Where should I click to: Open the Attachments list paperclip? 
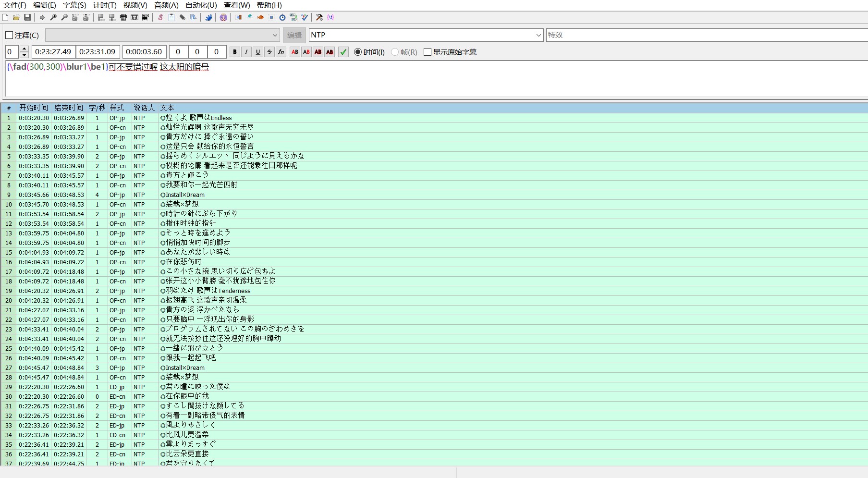tap(183, 17)
